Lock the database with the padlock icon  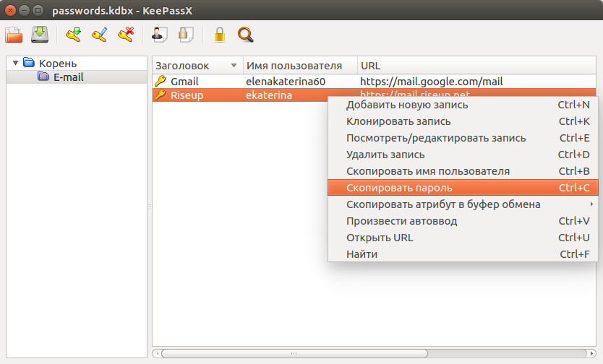[x=220, y=35]
